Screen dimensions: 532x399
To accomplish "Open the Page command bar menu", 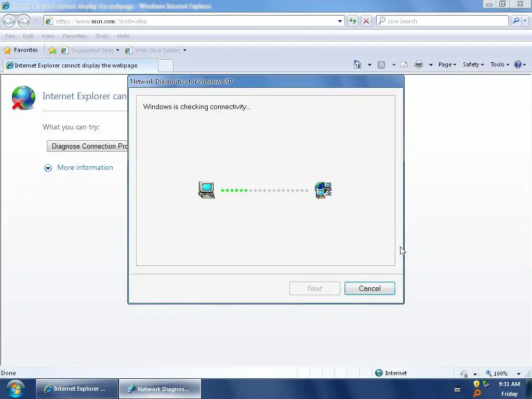I will [447, 64].
